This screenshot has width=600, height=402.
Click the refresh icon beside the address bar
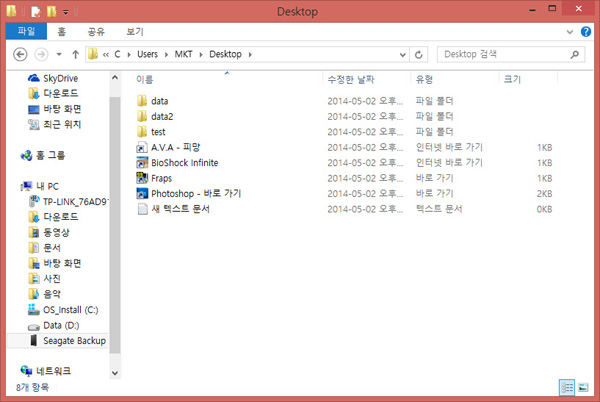point(418,54)
